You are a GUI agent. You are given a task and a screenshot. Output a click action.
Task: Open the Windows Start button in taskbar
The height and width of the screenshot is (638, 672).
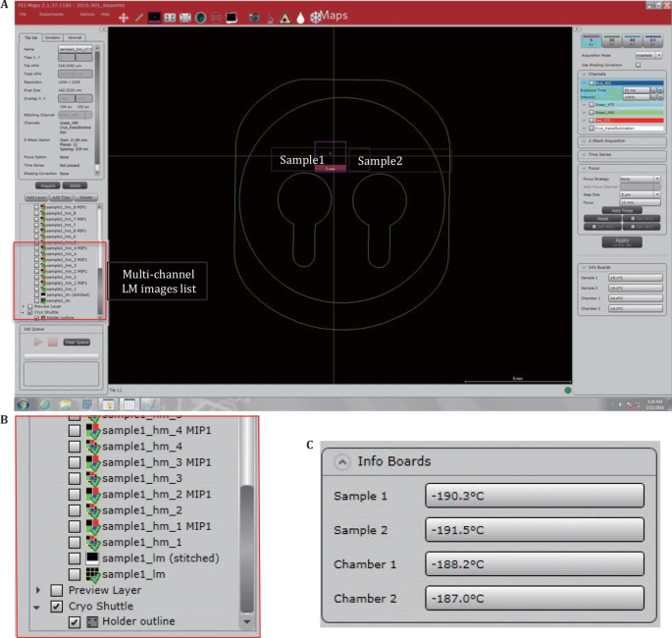click(25, 403)
